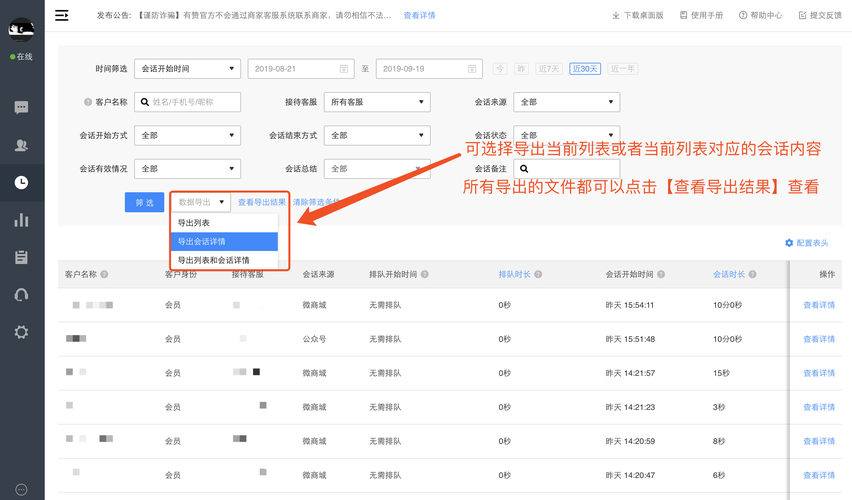The image size is (852, 500).
Task: Open 查看详情 for the 15:54:11 session
Action: (819, 305)
